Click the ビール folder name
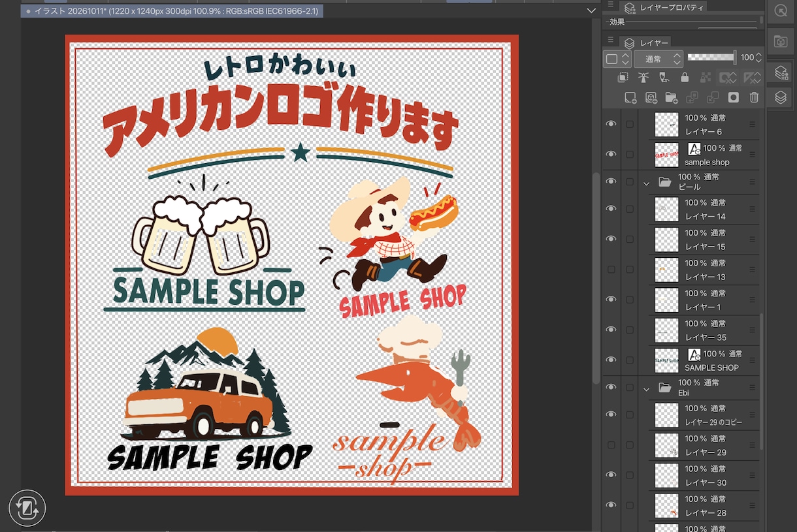 (x=689, y=187)
